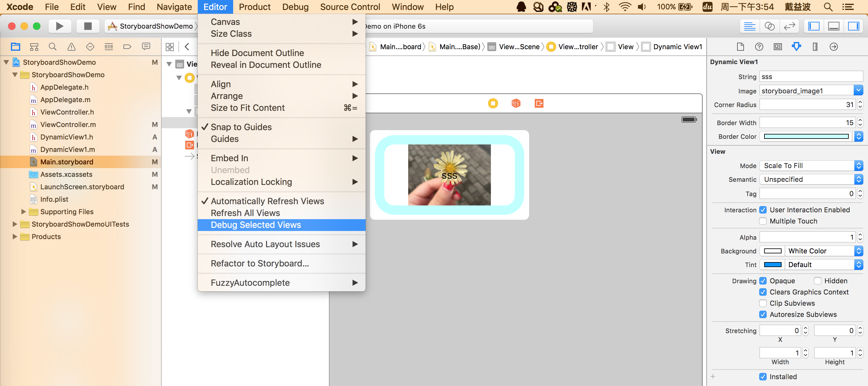Choose Debug Selected Views menu item
The image size is (868, 386).
pos(281,225)
